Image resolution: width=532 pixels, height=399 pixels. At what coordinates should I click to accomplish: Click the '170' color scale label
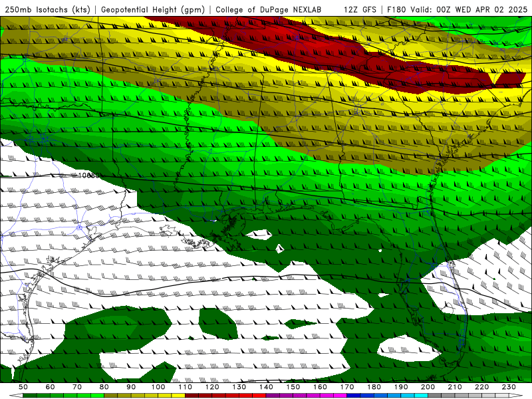[347, 387]
